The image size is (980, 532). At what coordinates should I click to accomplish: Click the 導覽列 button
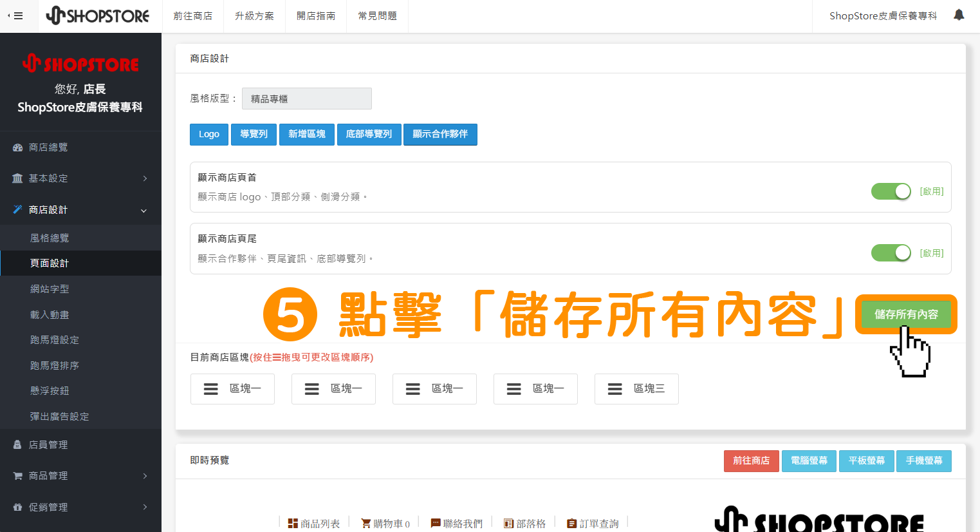tap(254, 135)
